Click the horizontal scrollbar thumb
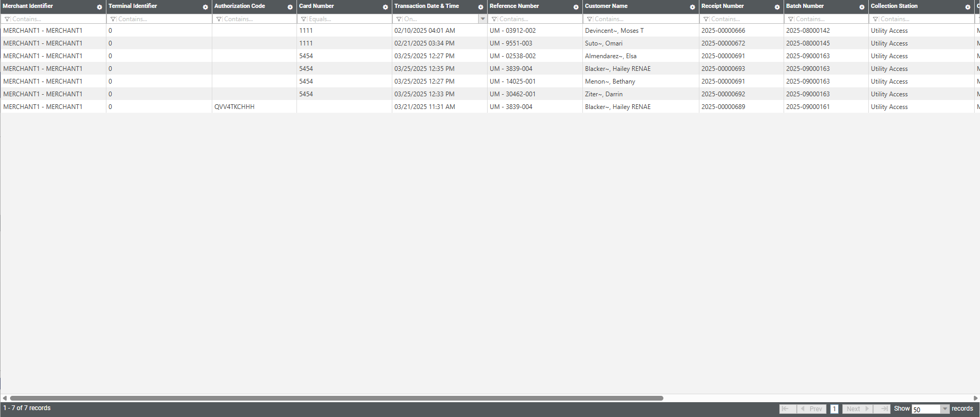The width and height of the screenshot is (980, 417). coord(337,398)
